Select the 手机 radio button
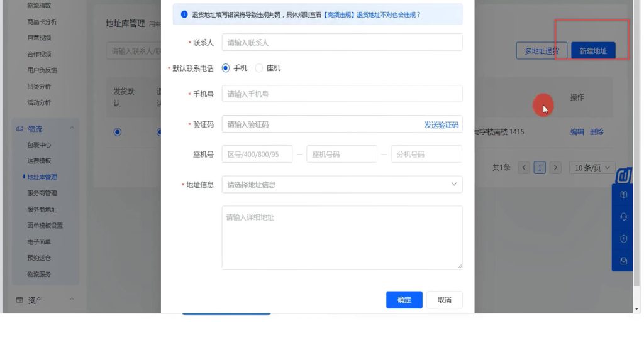 226,68
